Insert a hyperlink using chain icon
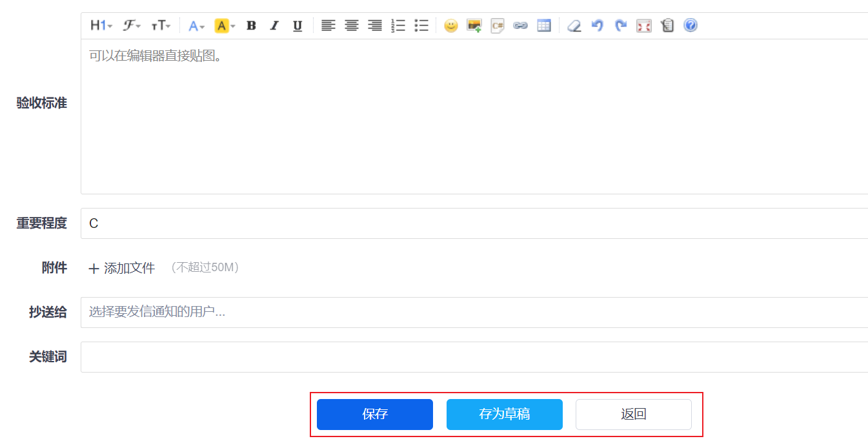 [x=520, y=26]
